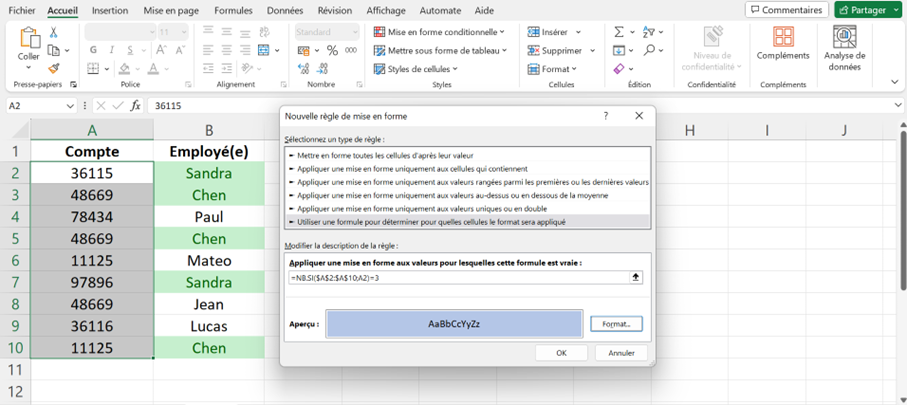Click the blue AaBbCcYyZz preview swatch

[454, 324]
